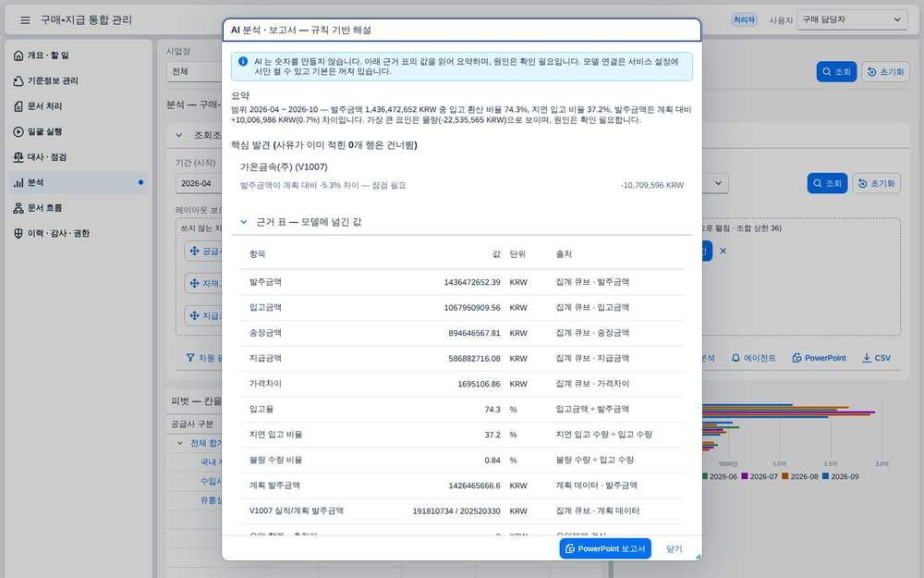
Task: Click the V1007 실적/계획 발주금액 row label
Action: (x=297, y=510)
